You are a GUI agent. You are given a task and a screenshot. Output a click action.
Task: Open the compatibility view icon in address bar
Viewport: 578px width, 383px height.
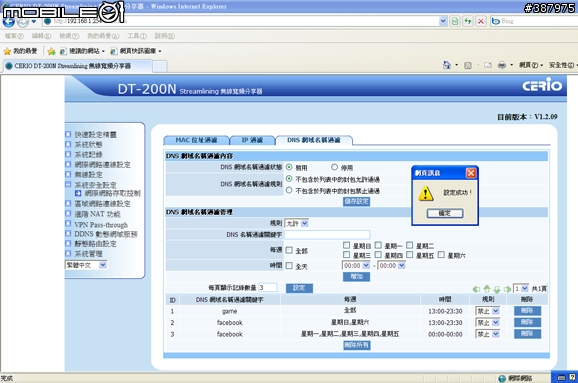click(x=455, y=21)
